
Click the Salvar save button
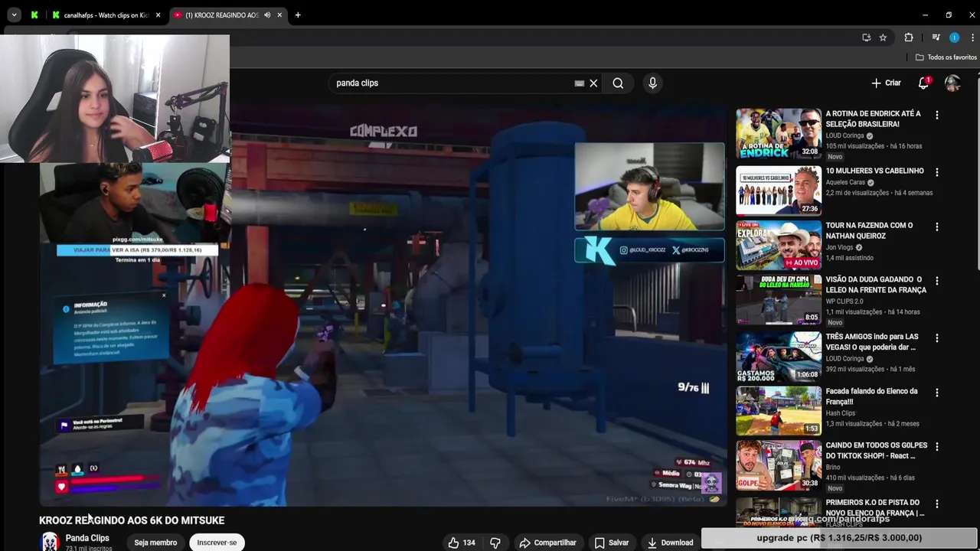(612, 543)
